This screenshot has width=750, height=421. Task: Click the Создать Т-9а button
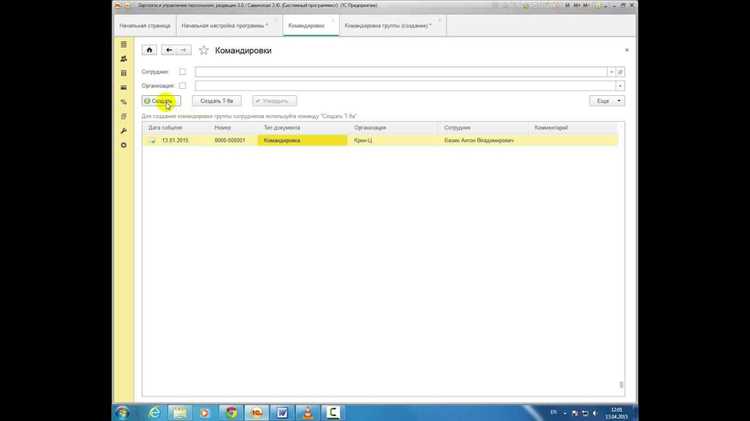tap(217, 101)
